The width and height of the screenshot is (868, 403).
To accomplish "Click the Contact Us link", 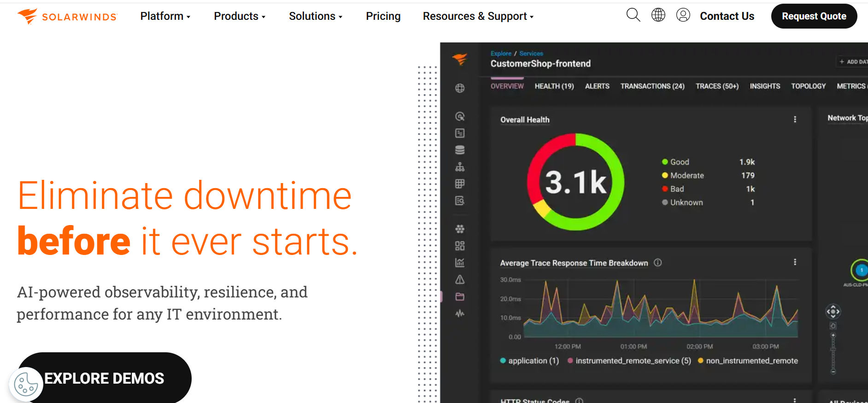I will (727, 16).
